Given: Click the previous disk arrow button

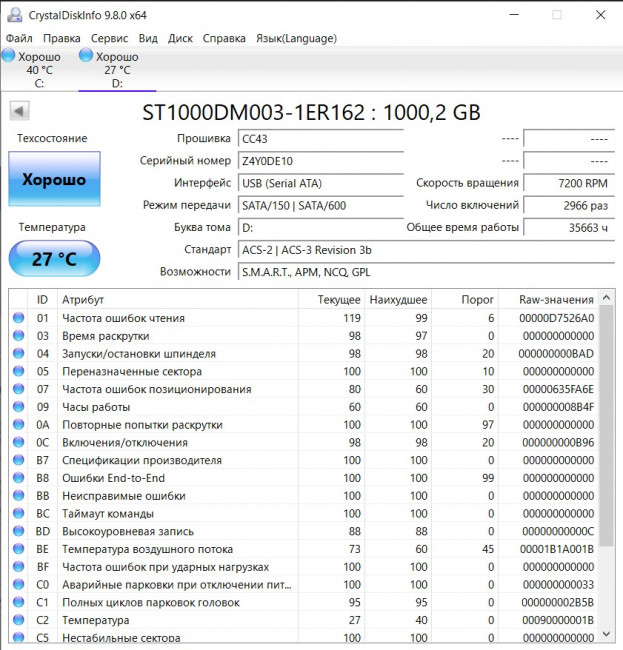Looking at the screenshot, I should 19,111.
